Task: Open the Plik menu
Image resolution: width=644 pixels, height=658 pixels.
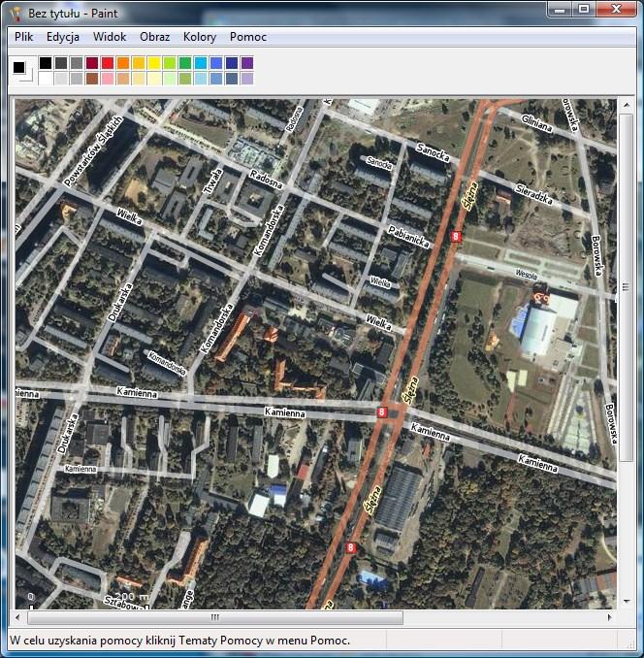Action: 23,37
